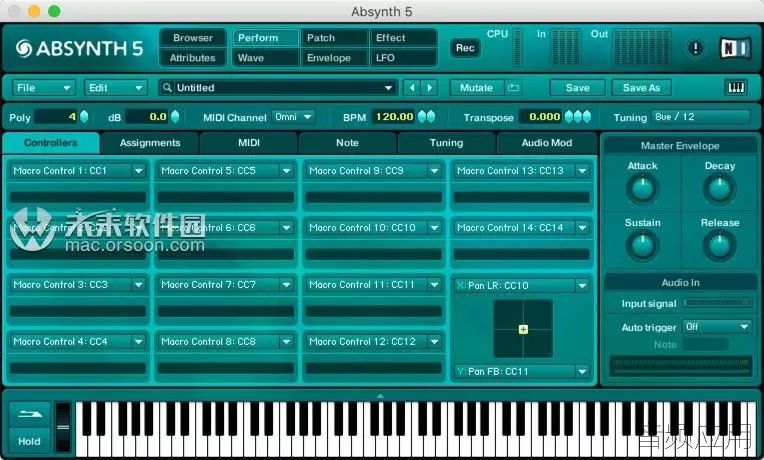
Task: Click the Tuning 8ve / 12 field
Action: pos(700,117)
